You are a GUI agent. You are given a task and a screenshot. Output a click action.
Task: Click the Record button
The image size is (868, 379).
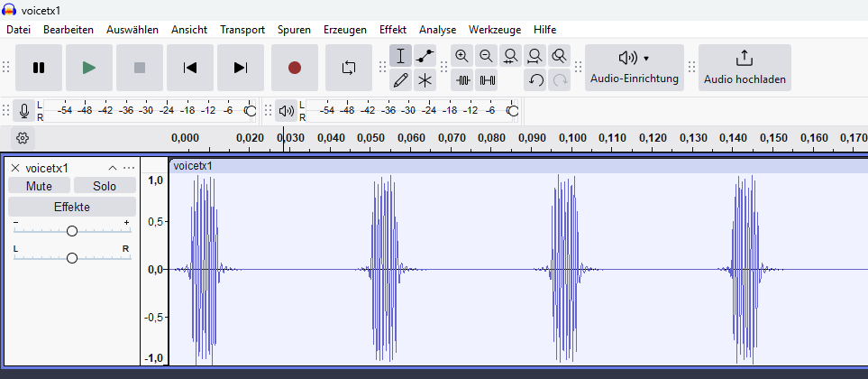[294, 68]
